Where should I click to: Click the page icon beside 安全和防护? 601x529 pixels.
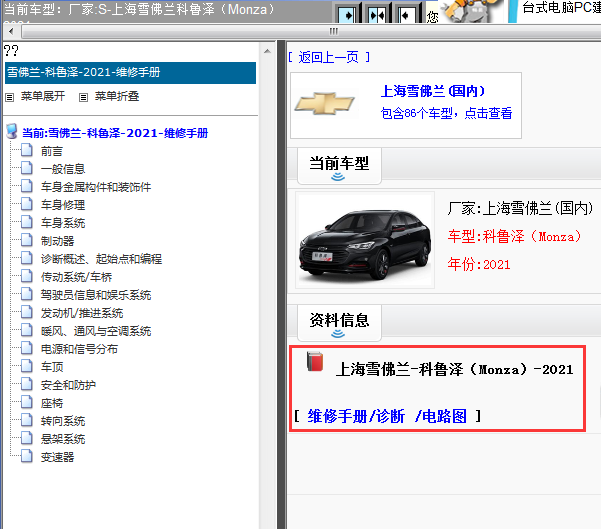[x=26, y=384]
